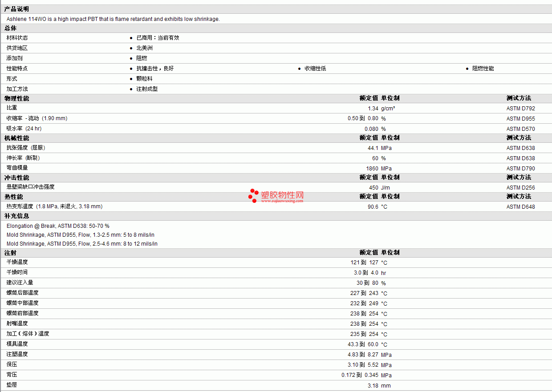This screenshot has height=392, width=552.
Task: Select the Ashlene 114WO product description sentence
Action: click(113, 19)
